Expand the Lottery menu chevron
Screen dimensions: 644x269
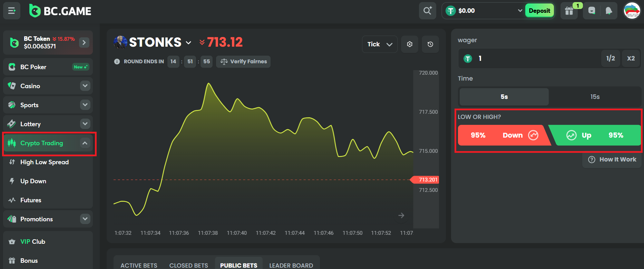[85, 124]
